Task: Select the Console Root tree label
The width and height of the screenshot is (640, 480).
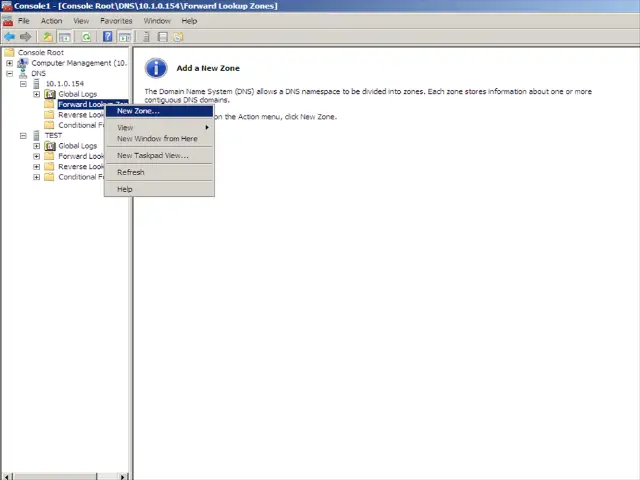Action: pyautogui.click(x=41, y=53)
